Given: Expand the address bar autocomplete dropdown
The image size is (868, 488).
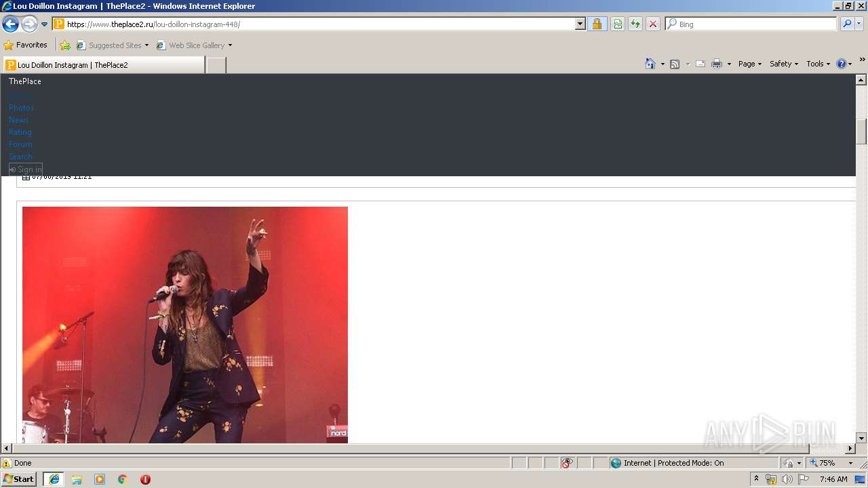Looking at the screenshot, I should 580,24.
